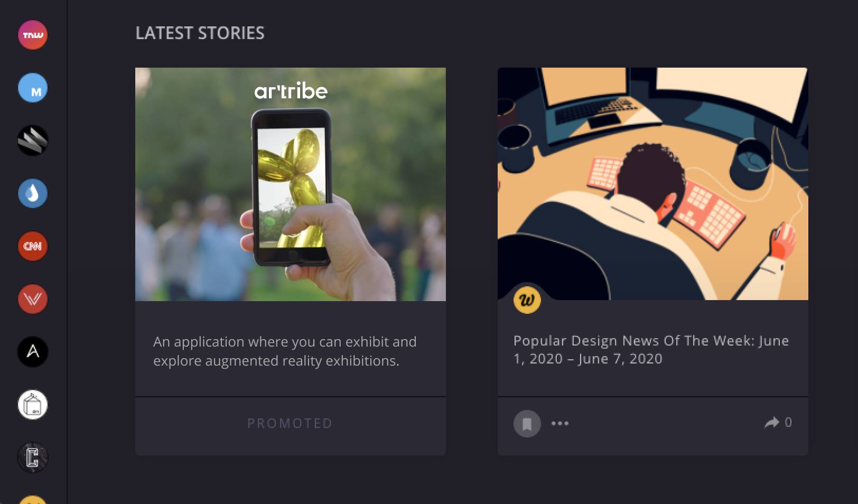
Task: Open the TNW source icon
Action: [x=33, y=35]
